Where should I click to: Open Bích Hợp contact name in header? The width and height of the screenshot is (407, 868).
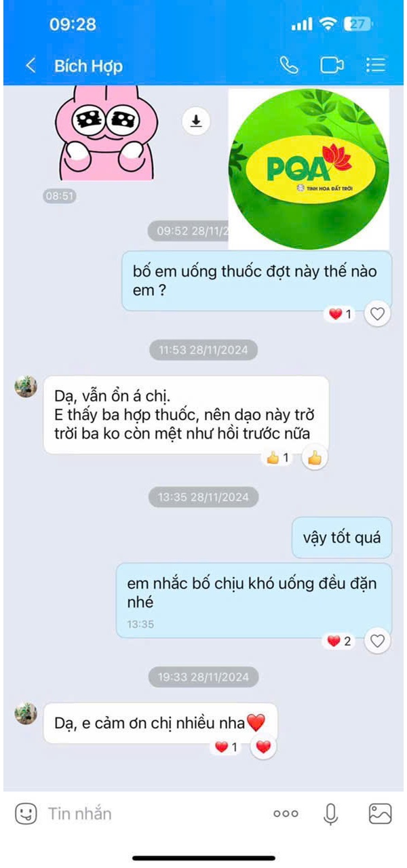pyautogui.click(x=89, y=66)
